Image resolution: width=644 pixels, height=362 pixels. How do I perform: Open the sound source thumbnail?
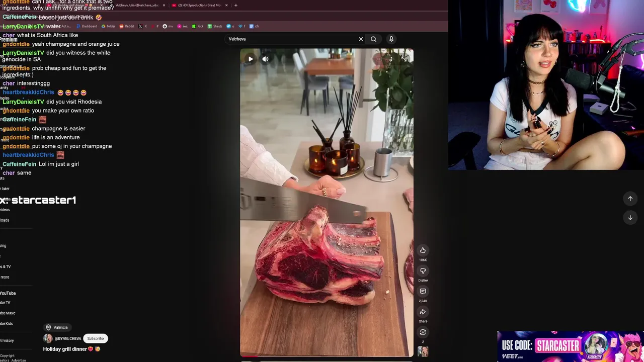pyautogui.click(x=423, y=351)
